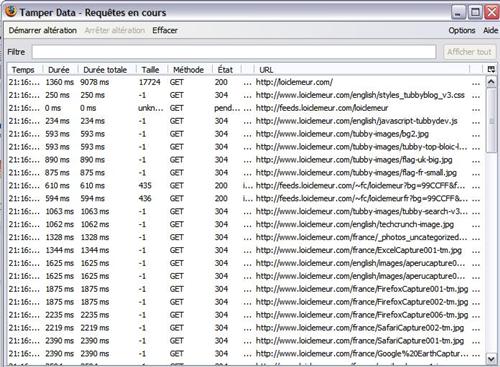Select the SafariCapture001-tm.jpg request

(245, 341)
